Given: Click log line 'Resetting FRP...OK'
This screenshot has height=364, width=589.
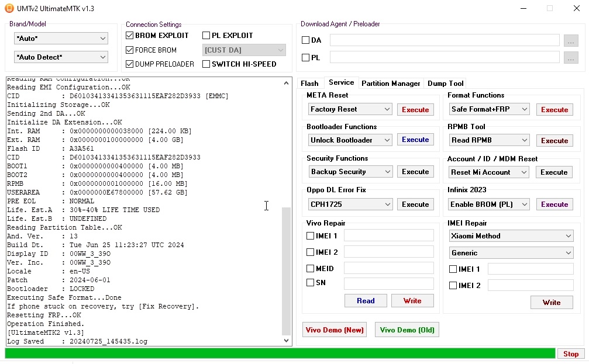Looking at the screenshot, I should point(44,316).
